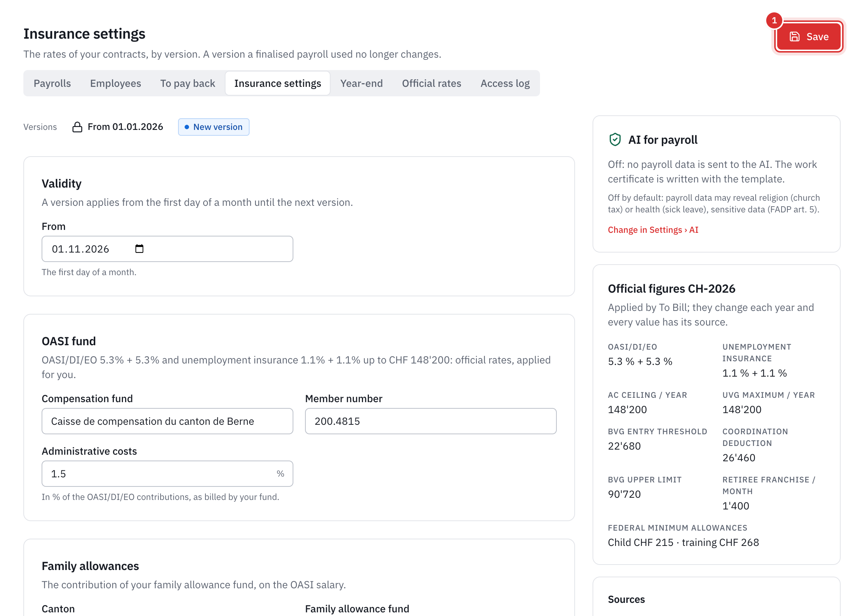Screen dimensions: 864x616
Task: Click the BVG upper limit value 90'720
Action: pyautogui.click(x=624, y=493)
